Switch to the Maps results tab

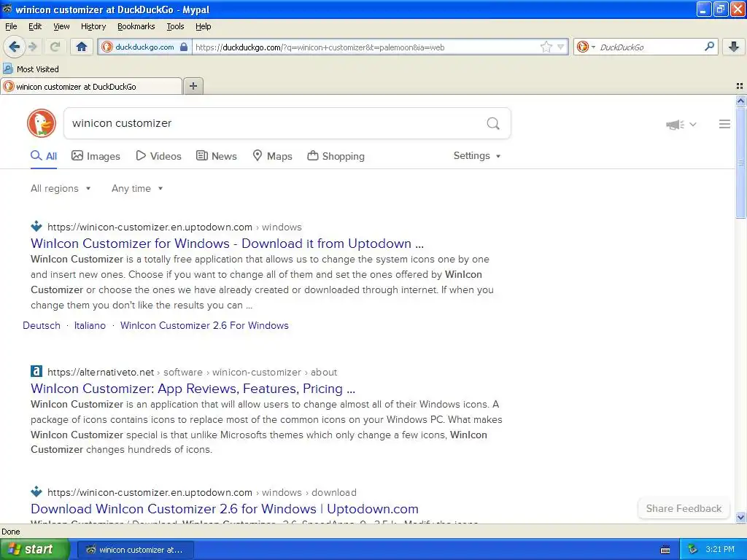point(272,156)
